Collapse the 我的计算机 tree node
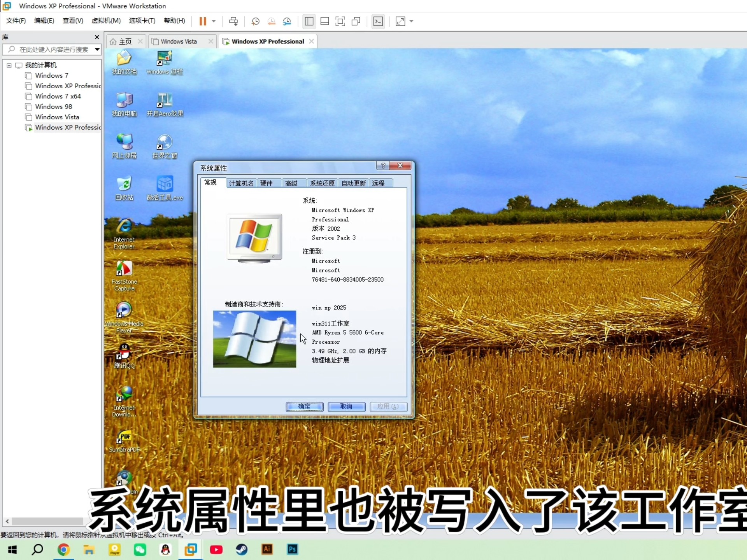The width and height of the screenshot is (747, 560). coord(9,65)
